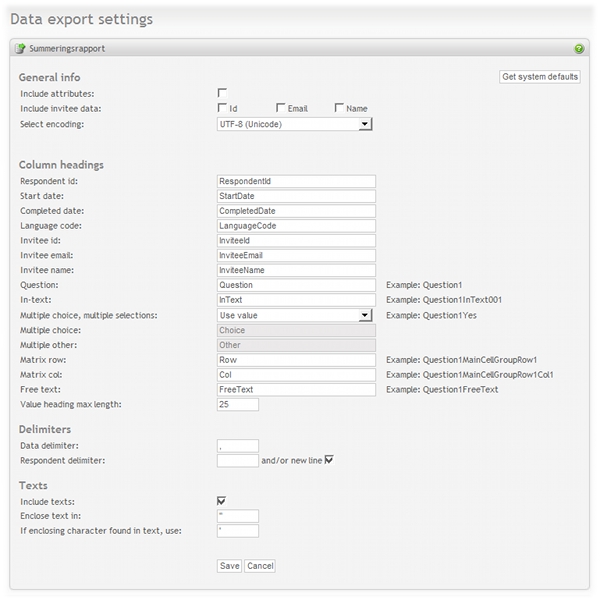Image resolution: width=600 pixels, height=600 pixels.
Task: Open the Select encoding dropdown
Action: pyautogui.click(x=295, y=124)
